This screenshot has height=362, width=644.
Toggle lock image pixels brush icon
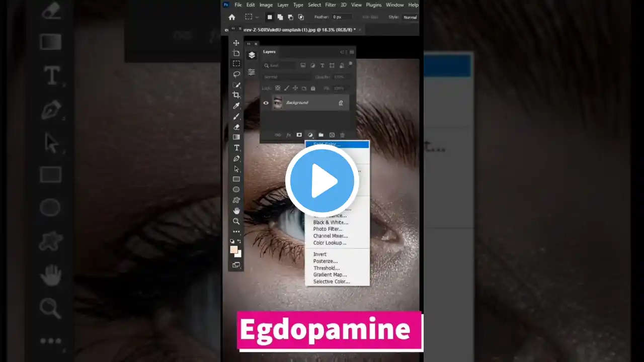point(286,88)
